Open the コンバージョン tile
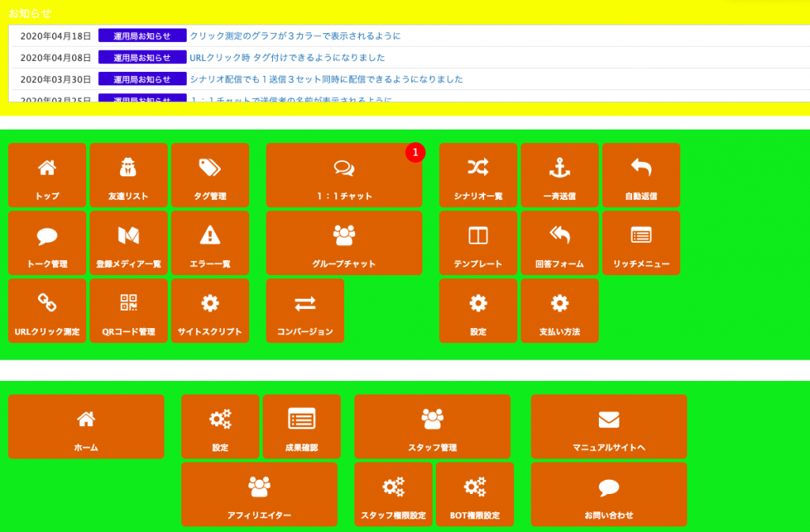810x532 pixels. click(305, 311)
